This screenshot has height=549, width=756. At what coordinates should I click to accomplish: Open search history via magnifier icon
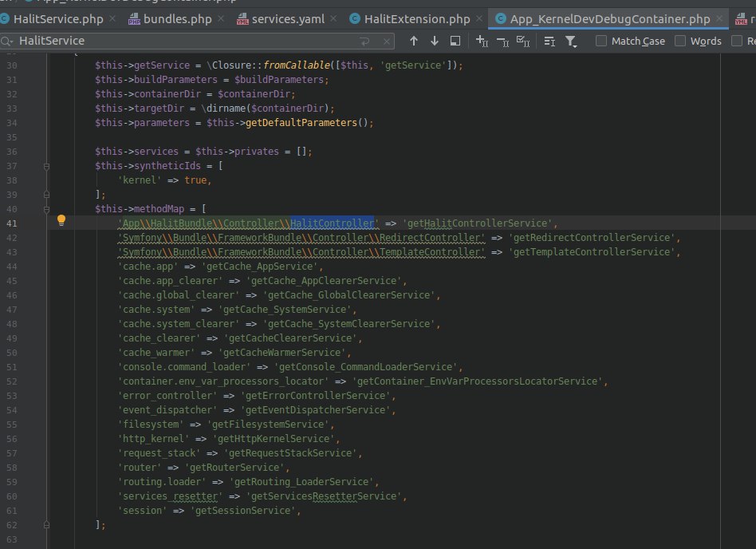pos(7,41)
